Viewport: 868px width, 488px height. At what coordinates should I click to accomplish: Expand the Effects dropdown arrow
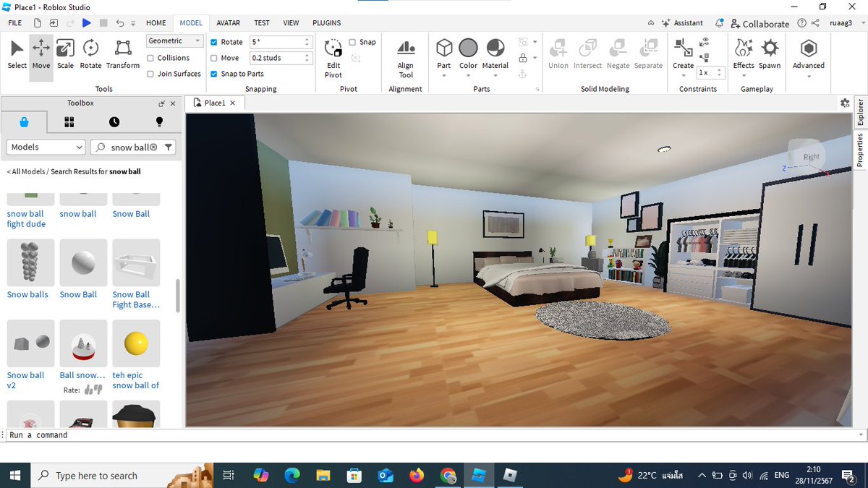pyautogui.click(x=743, y=75)
